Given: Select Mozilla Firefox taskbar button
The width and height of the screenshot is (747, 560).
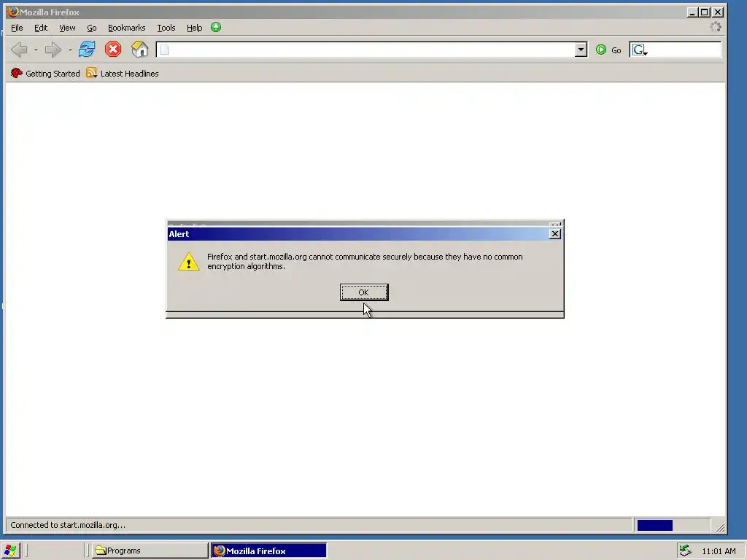Looking at the screenshot, I should tap(268, 551).
